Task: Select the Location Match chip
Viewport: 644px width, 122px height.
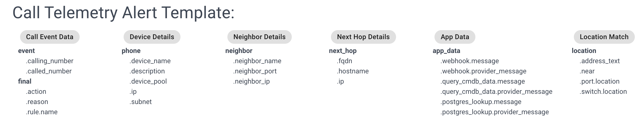Action: (604, 37)
